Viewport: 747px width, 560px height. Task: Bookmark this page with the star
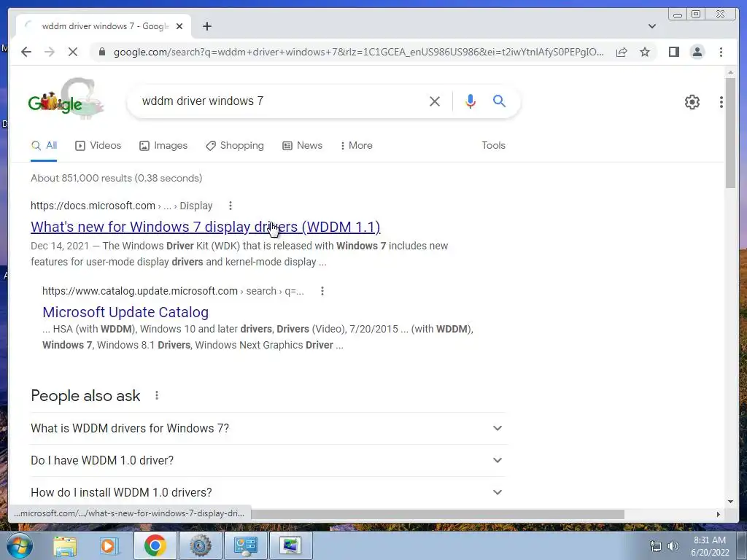click(645, 52)
